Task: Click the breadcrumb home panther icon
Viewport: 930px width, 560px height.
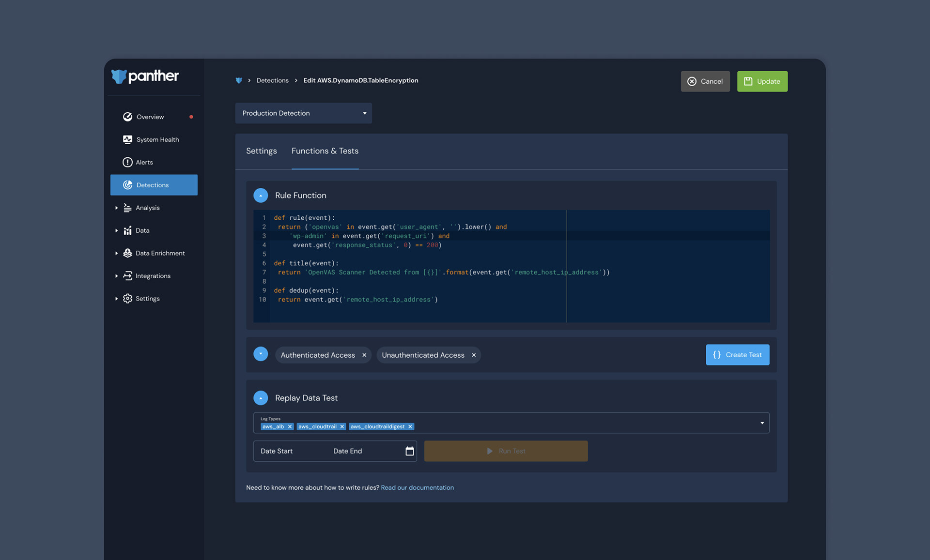Action: coord(239,80)
